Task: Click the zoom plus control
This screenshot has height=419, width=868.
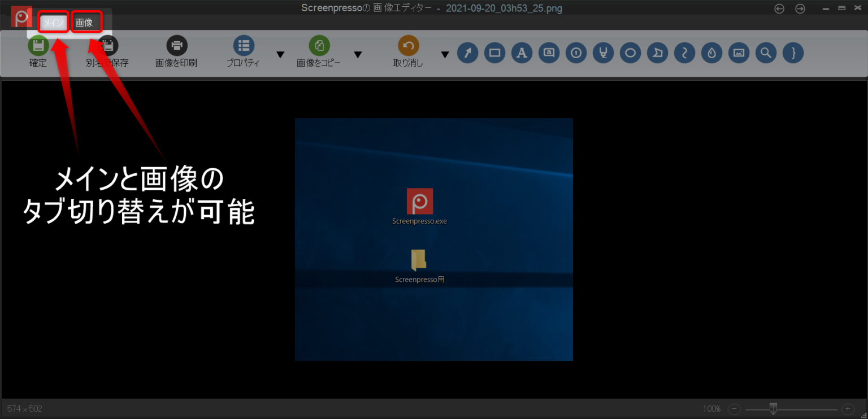Action: pos(848,408)
